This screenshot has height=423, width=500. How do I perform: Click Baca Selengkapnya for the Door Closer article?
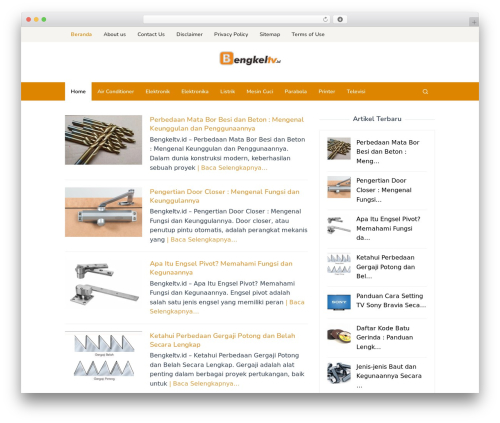pos(204,239)
